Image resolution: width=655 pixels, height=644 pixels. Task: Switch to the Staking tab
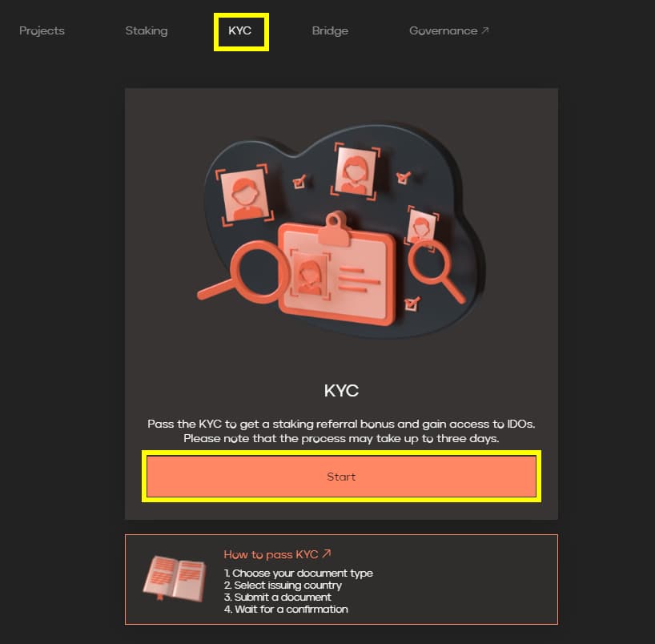click(x=147, y=31)
